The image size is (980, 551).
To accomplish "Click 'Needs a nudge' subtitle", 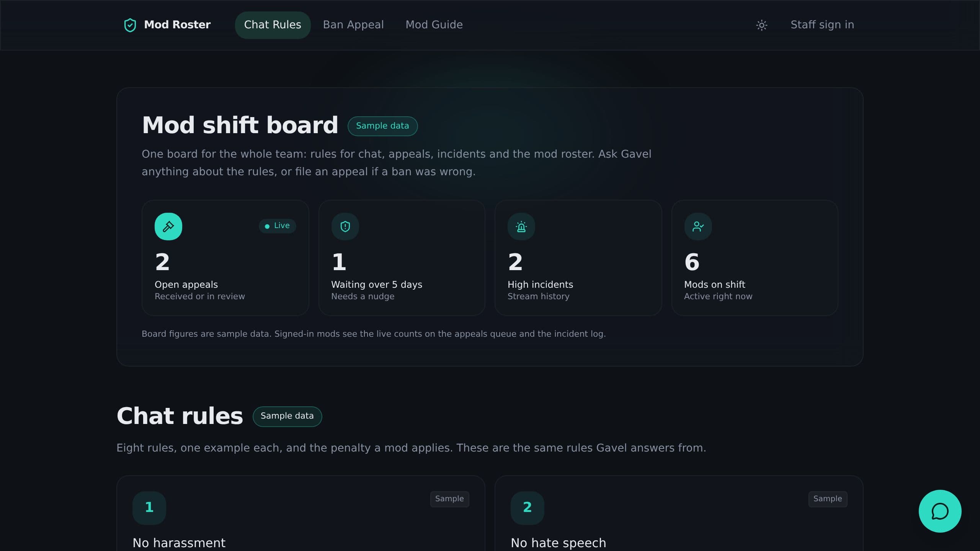I will click(x=363, y=297).
